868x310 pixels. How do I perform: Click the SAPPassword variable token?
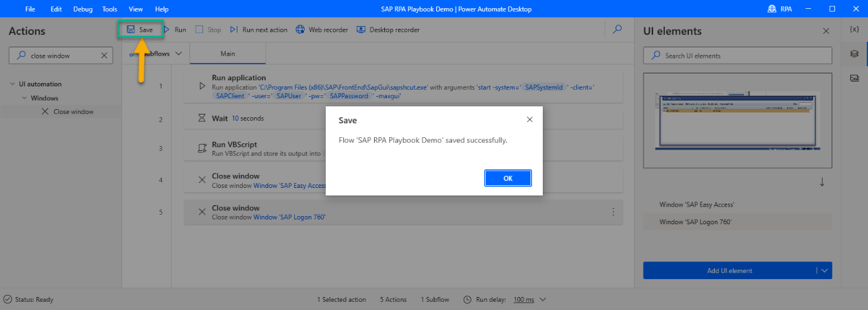pyautogui.click(x=349, y=97)
